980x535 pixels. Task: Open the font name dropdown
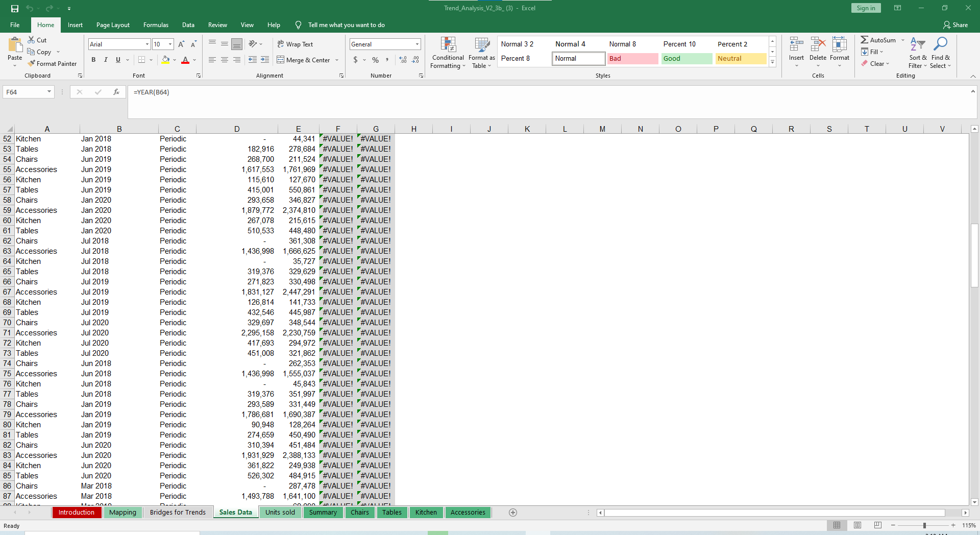click(x=147, y=44)
